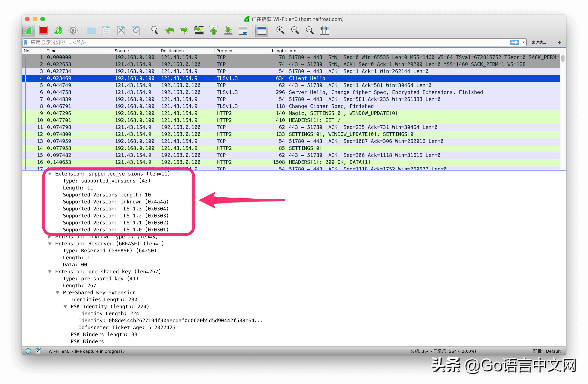This screenshot has width=588, height=384.
Task: Click the find packet magnifier icon
Action: [x=154, y=30]
